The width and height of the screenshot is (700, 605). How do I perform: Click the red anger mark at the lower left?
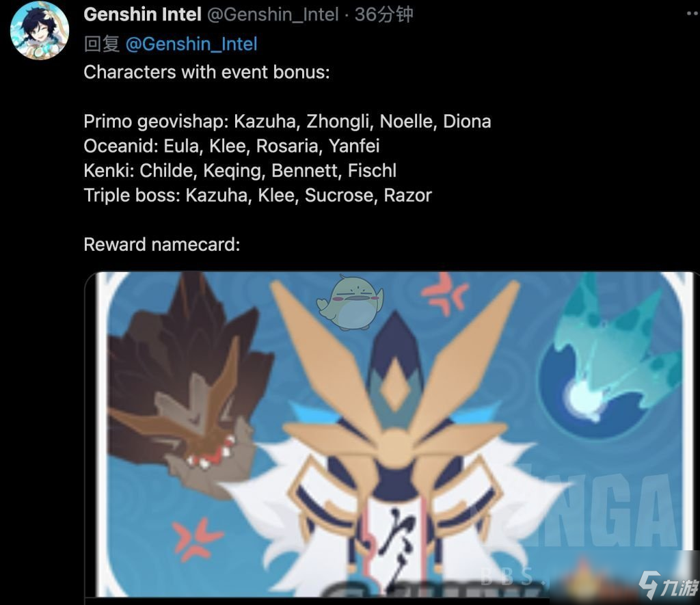point(196,539)
